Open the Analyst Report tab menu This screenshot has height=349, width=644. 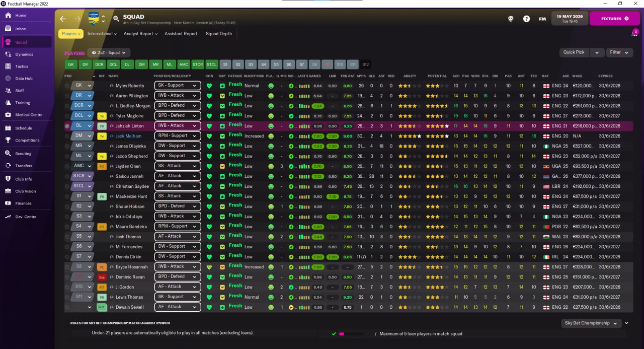click(140, 34)
